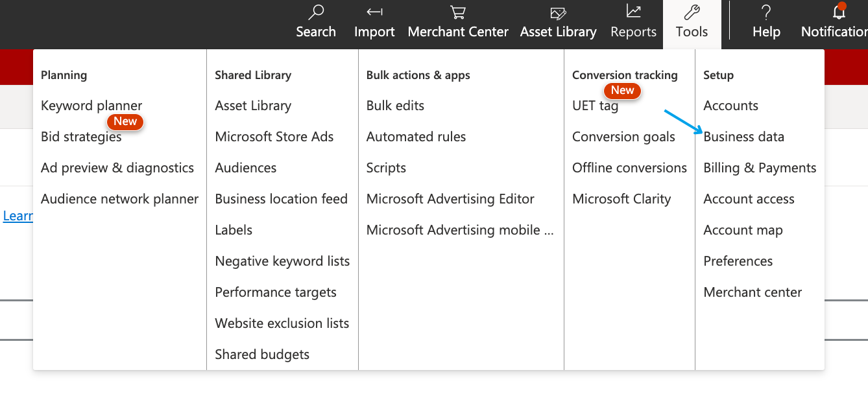Open Accounts under Setup
Viewport: 868px width, 394px height.
click(x=730, y=106)
